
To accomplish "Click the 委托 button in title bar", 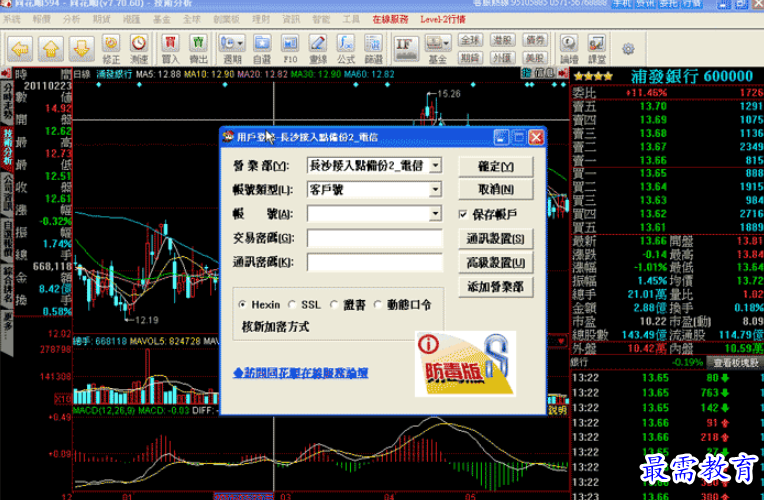I will 668,4.
